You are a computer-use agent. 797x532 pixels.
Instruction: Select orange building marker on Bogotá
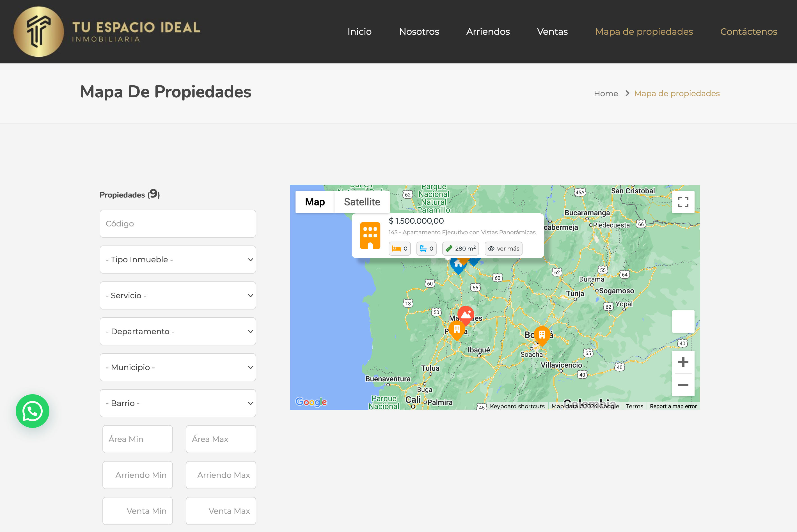542,335
